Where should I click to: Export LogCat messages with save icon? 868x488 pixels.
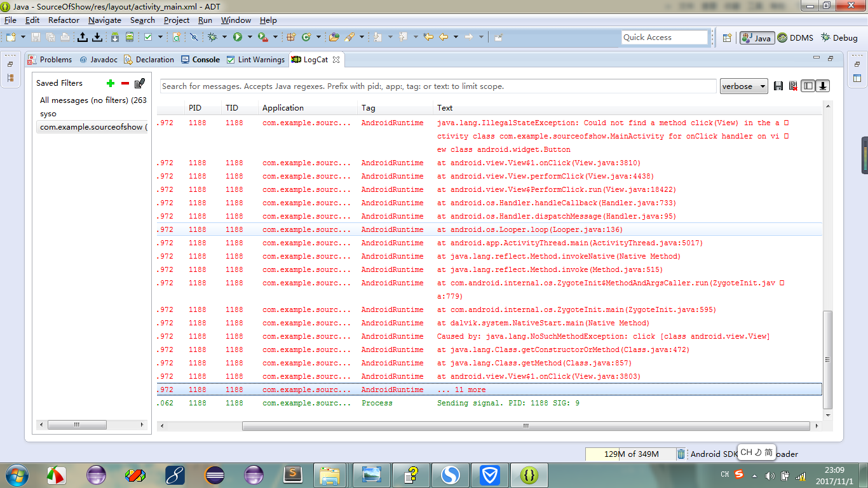tap(778, 86)
